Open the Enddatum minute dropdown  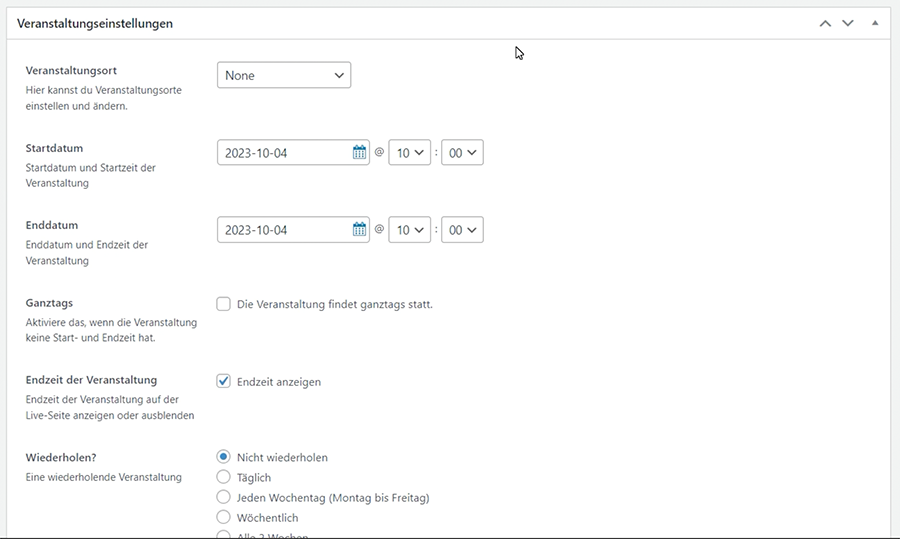click(462, 230)
